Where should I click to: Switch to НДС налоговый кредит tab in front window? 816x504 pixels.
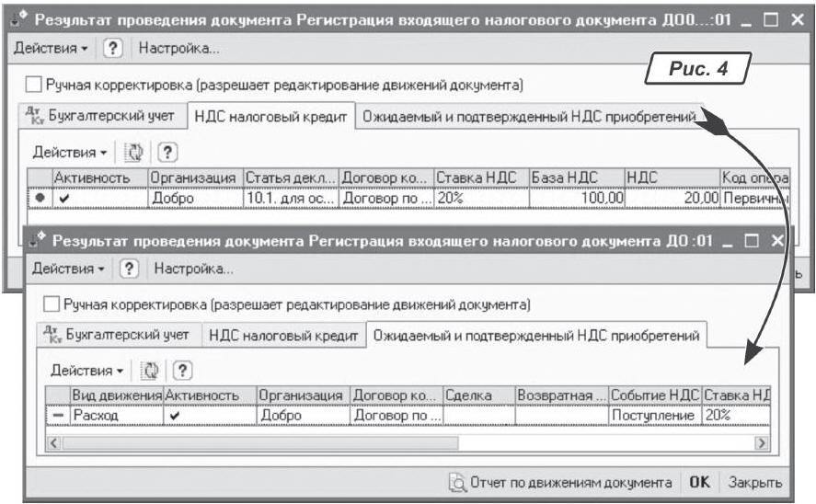(x=282, y=336)
